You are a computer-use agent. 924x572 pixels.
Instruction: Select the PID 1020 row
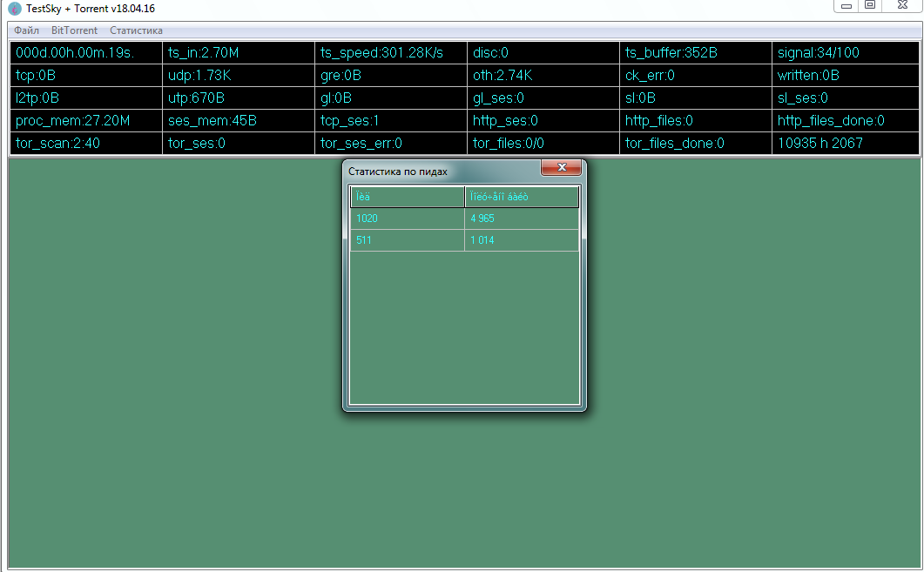pos(407,219)
